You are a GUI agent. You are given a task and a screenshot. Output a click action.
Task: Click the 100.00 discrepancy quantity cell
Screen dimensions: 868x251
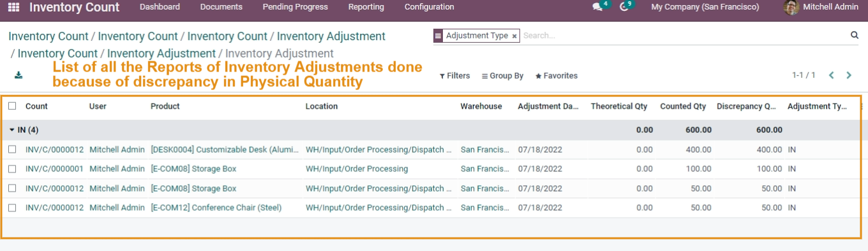tap(769, 169)
